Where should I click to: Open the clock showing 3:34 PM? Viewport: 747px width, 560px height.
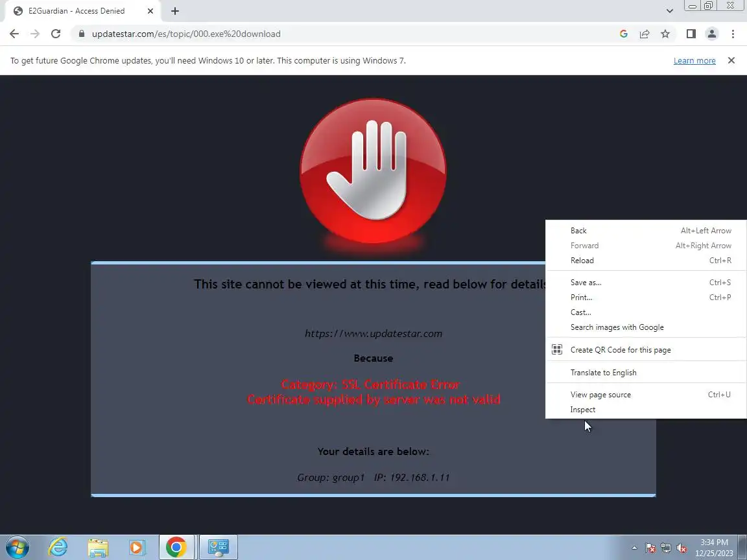click(x=714, y=548)
